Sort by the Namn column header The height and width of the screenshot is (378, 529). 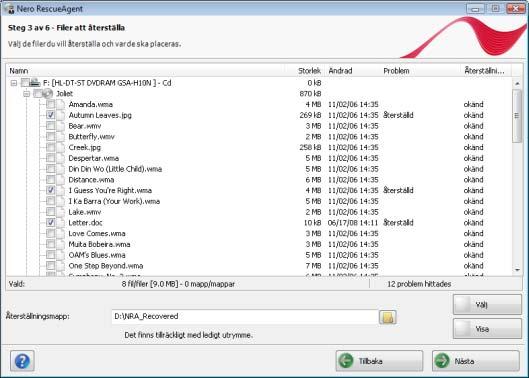coord(145,71)
